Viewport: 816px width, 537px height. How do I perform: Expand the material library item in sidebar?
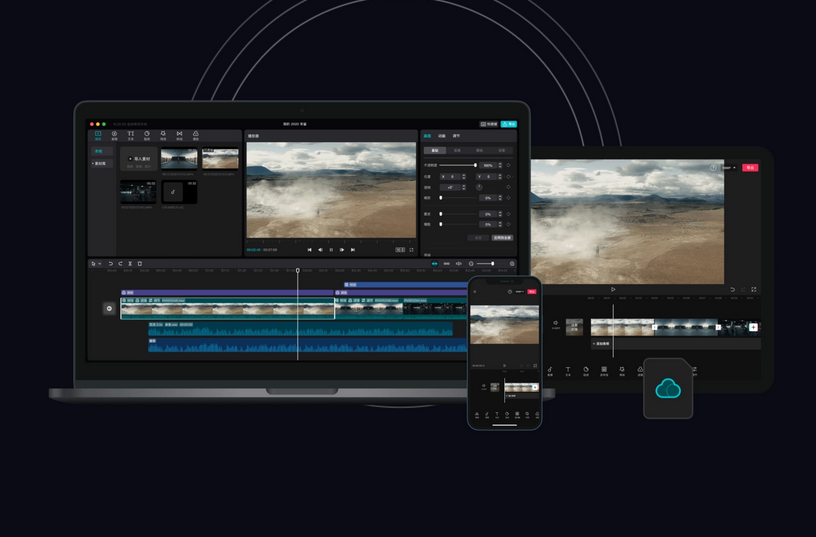99,163
